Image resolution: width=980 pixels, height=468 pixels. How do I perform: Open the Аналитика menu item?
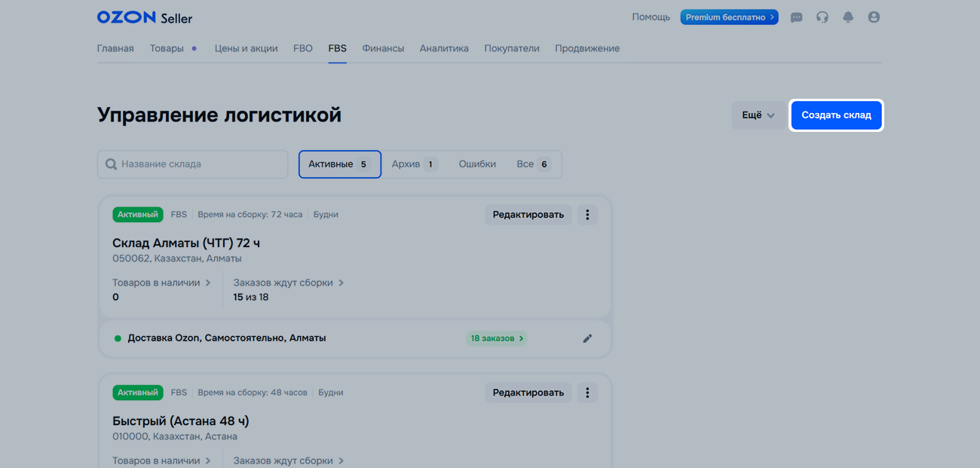(x=444, y=48)
